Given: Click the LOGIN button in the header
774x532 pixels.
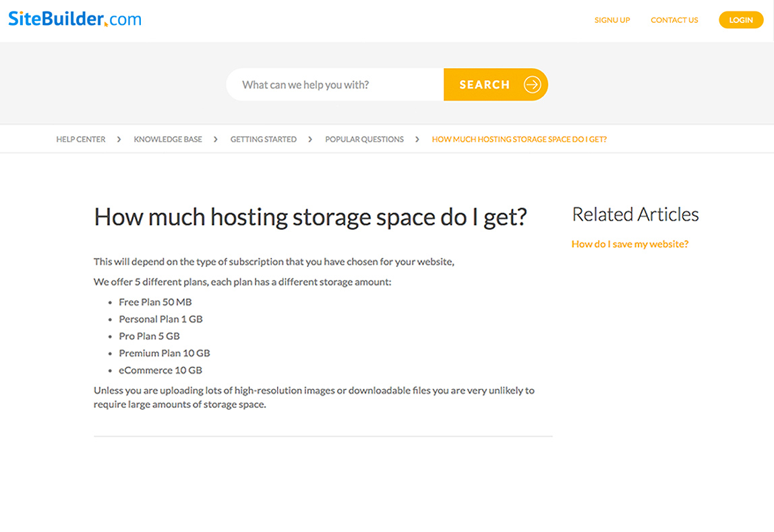Looking at the screenshot, I should click(x=741, y=20).
